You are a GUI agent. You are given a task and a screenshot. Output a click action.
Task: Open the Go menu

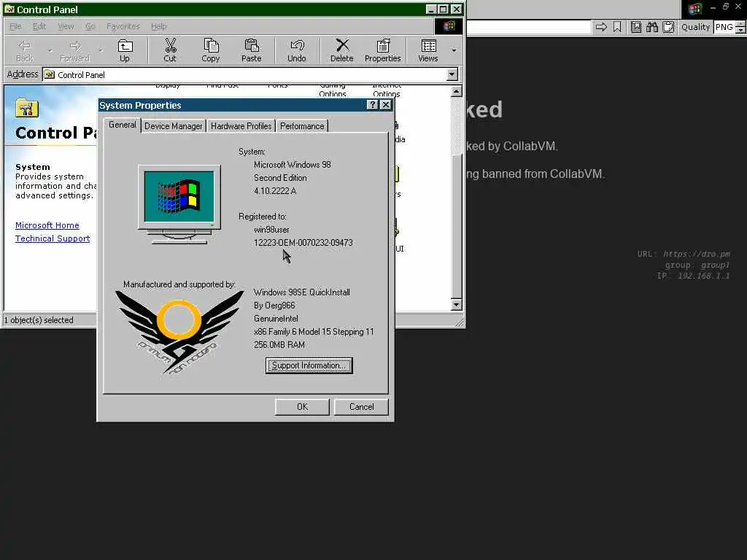90,26
